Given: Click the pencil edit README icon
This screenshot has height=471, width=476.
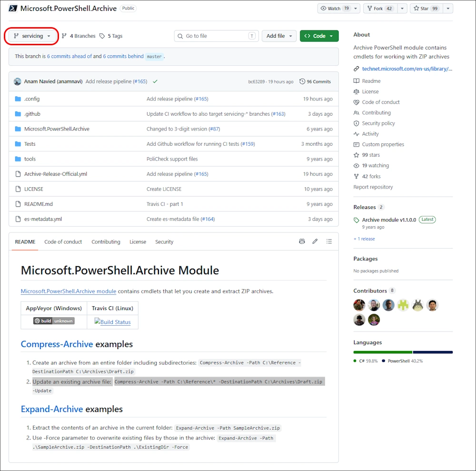Looking at the screenshot, I should 315,241.
